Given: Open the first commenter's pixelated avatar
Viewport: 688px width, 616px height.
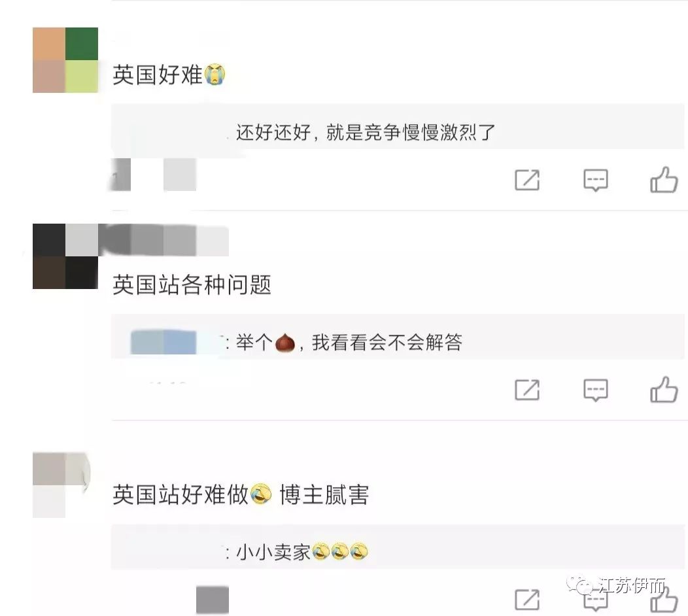Looking at the screenshot, I should pyautogui.click(x=65, y=60).
